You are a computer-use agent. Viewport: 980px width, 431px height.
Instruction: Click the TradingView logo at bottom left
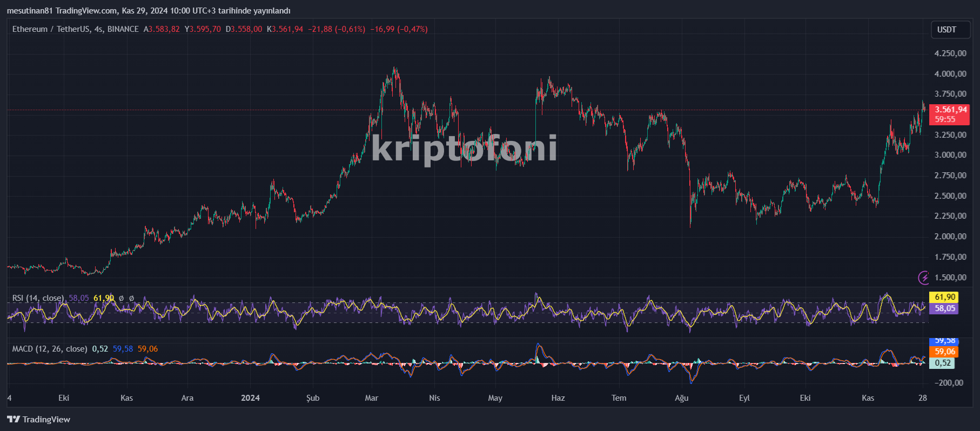click(38, 420)
